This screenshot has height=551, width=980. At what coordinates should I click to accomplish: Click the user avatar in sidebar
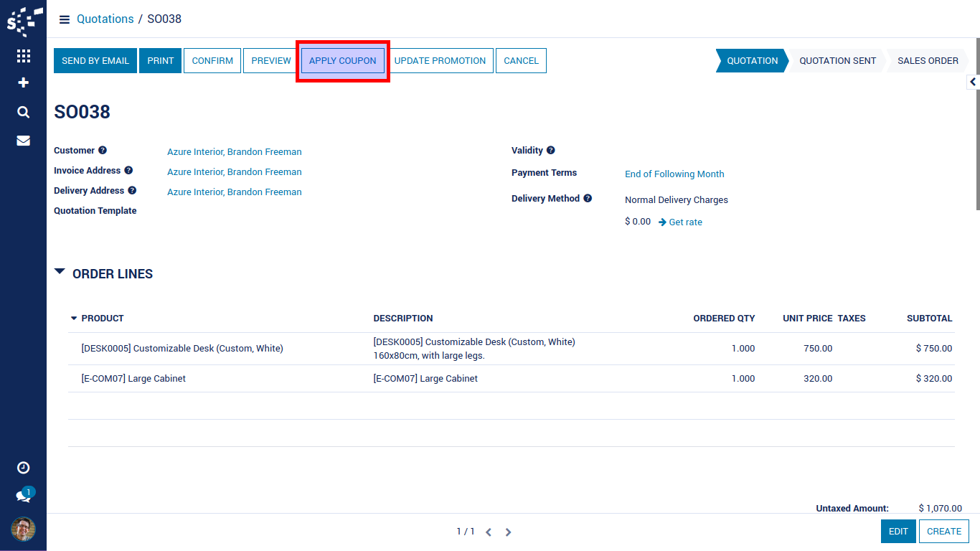click(x=23, y=529)
